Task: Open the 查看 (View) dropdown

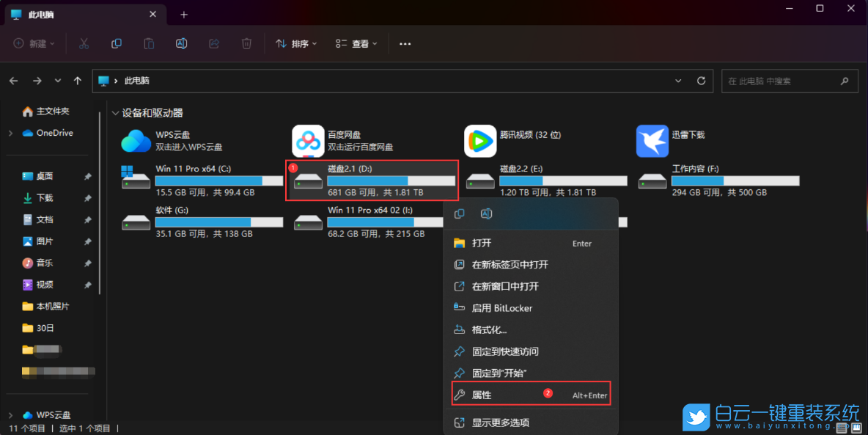Action: tap(356, 43)
